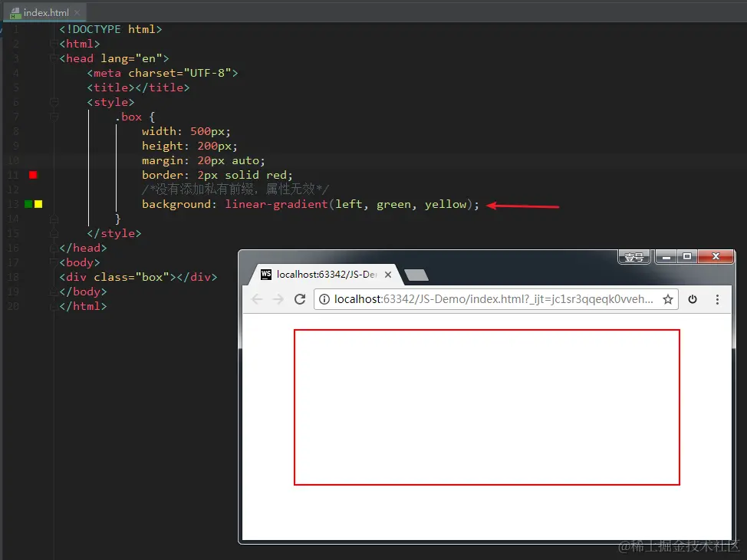Viewport: 747px width, 560px height.
Task: Click the power extension icon in browser
Action: point(693,299)
